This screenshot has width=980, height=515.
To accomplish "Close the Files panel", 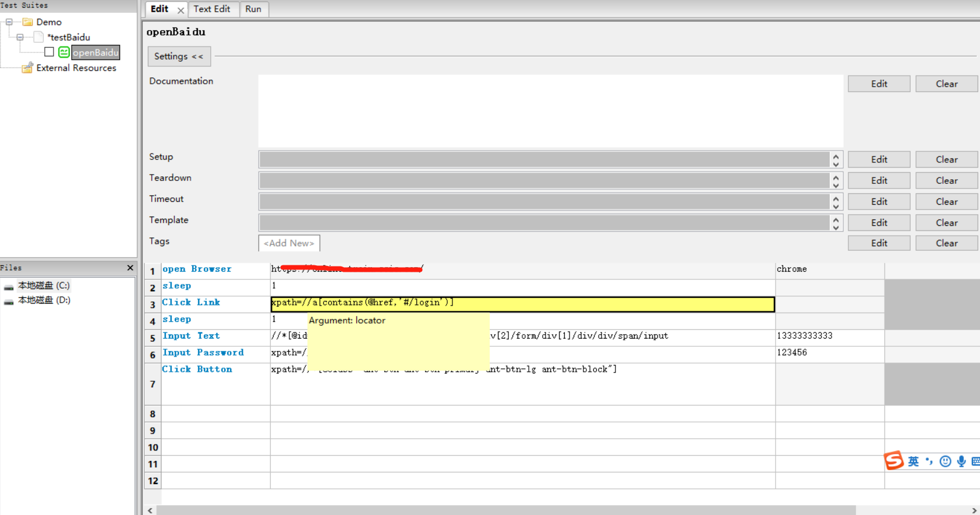I will (x=130, y=268).
